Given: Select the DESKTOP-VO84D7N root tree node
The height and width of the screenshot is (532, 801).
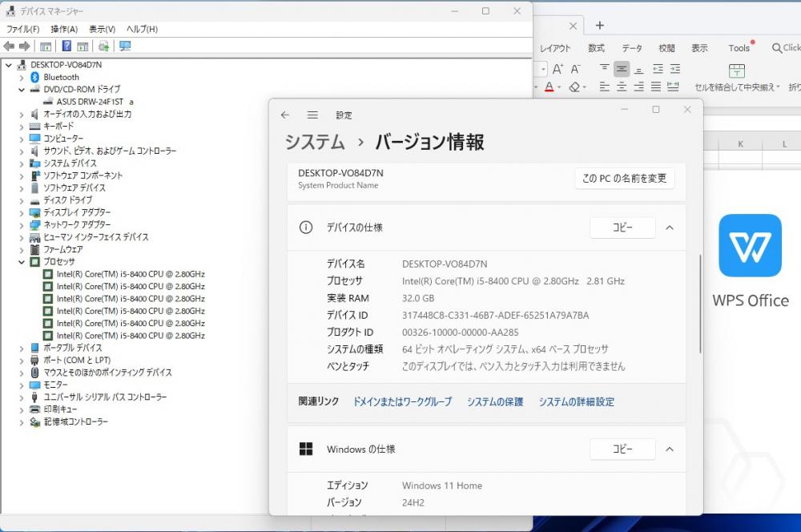Looking at the screenshot, I should 66,65.
